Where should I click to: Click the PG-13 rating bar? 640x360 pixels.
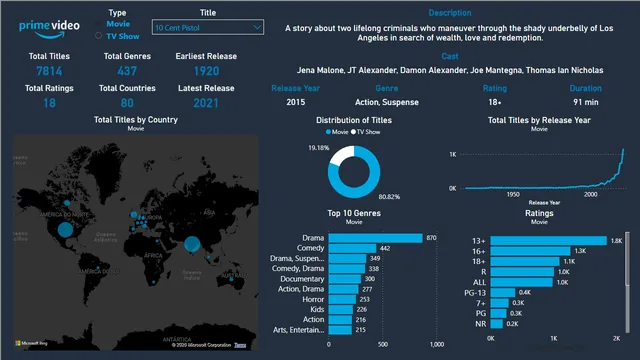coord(503,293)
